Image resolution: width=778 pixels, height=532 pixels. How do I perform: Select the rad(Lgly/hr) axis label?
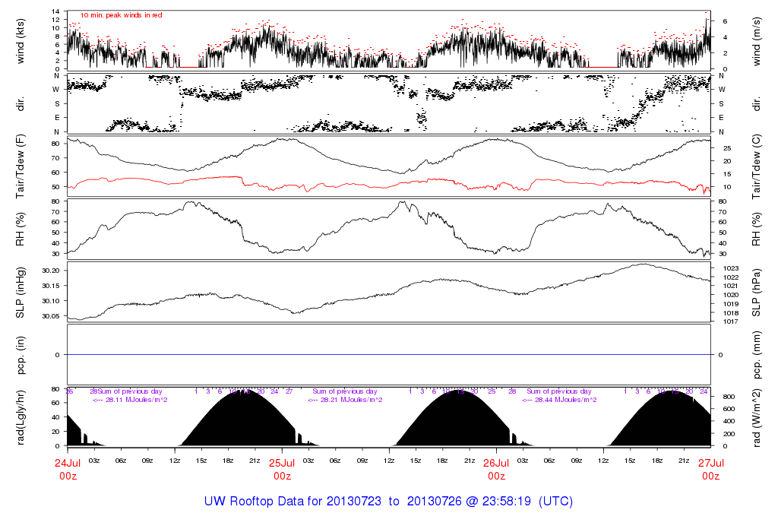pos(21,417)
